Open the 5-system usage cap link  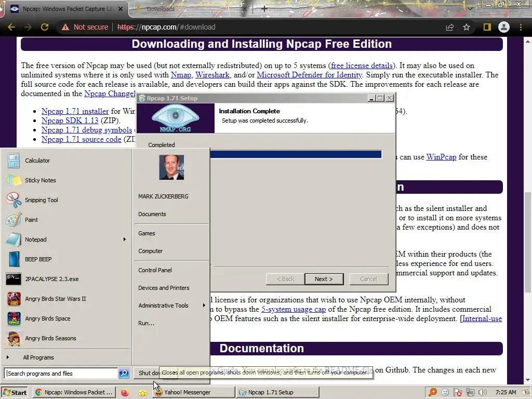point(294,310)
